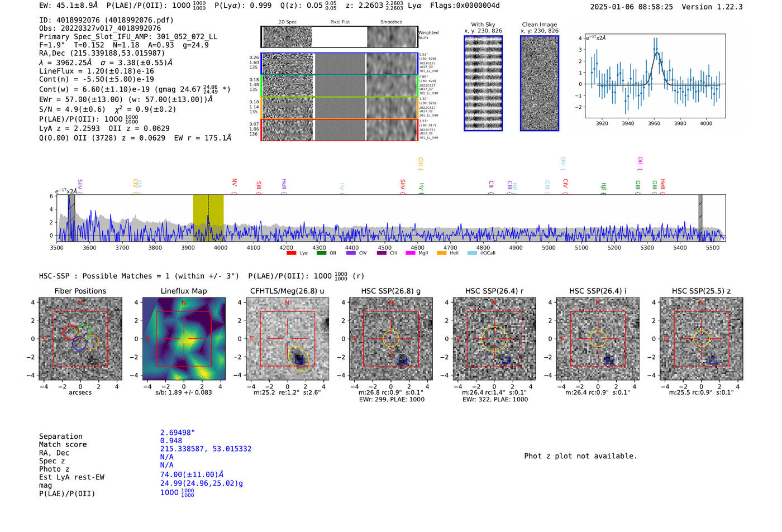
Task: Click the orange HeII legend swatch
Action: 441,253
